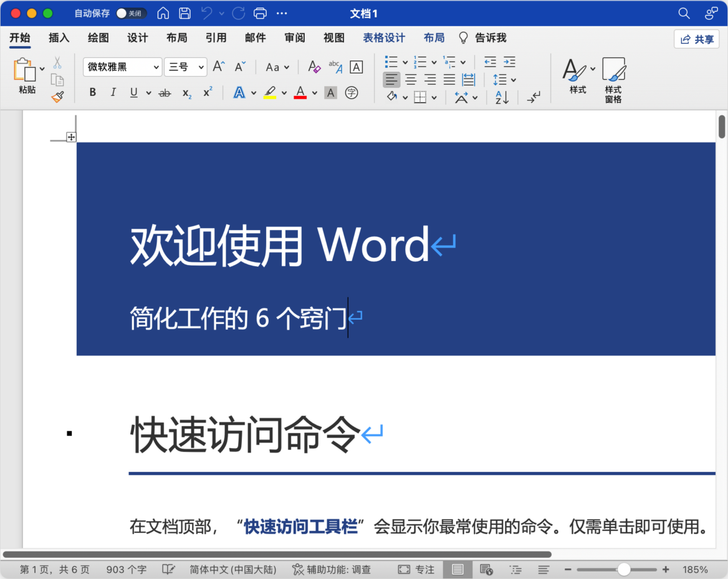This screenshot has height=579, width=728.
Task: Sort text with the A-Z icon
Action: [x=502, y=97]
